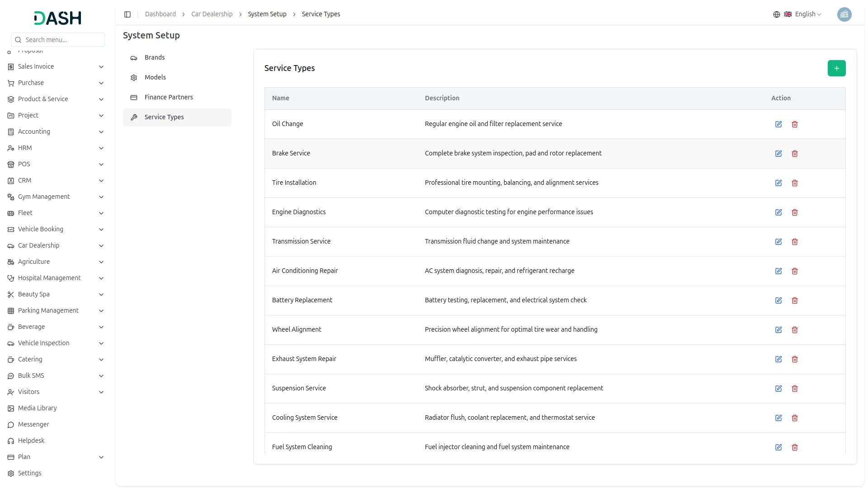The image size is (868, 488).
Task: Click the globe language icon
Action: (x=777, y=14)
